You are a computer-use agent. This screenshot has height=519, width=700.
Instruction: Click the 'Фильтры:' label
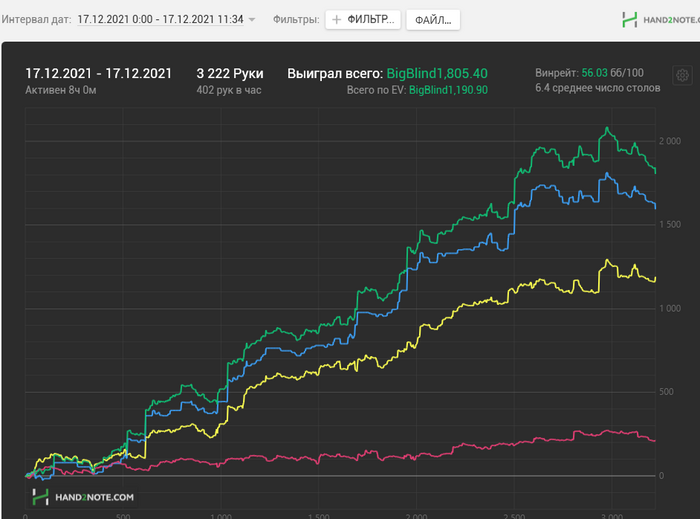click(296, 20)
